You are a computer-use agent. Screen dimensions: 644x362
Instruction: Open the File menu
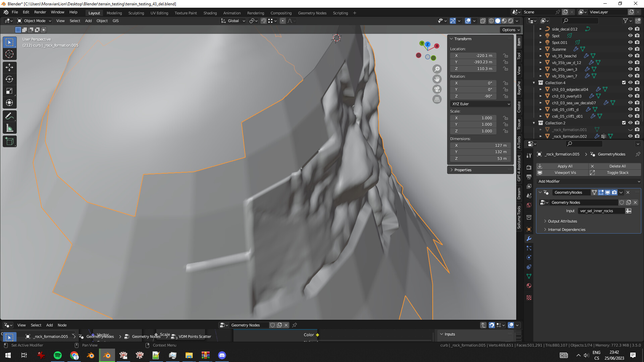pos(15,12)
